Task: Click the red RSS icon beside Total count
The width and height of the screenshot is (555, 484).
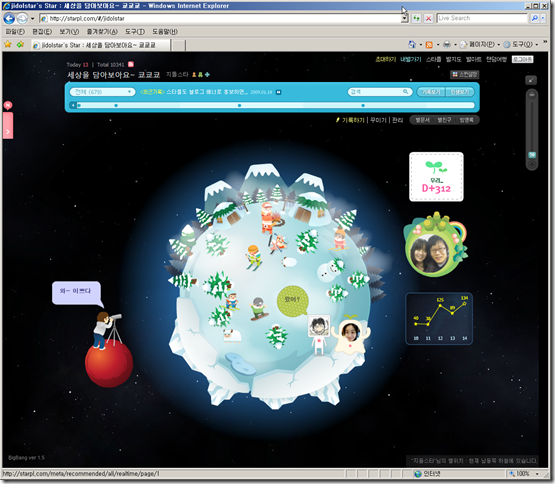Action: click(131, 64)
